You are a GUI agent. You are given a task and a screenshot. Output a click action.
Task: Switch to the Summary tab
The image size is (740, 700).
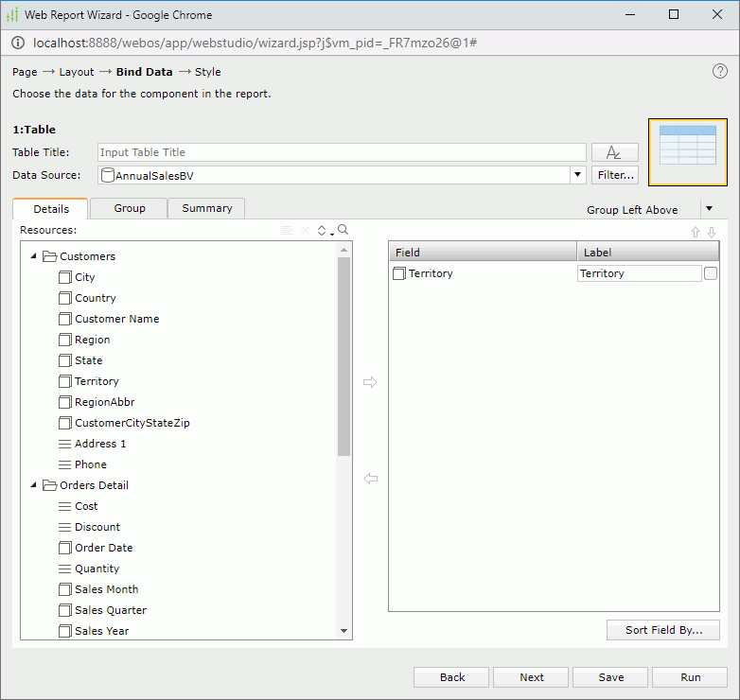[x=206, y=208]
